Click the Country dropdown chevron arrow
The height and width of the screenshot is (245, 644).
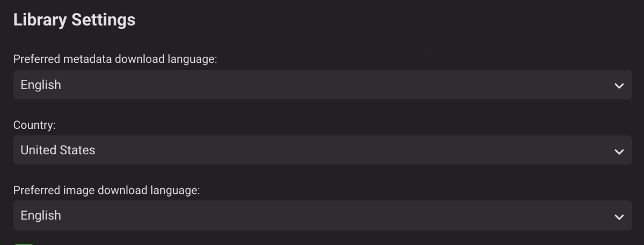[619, 152]
